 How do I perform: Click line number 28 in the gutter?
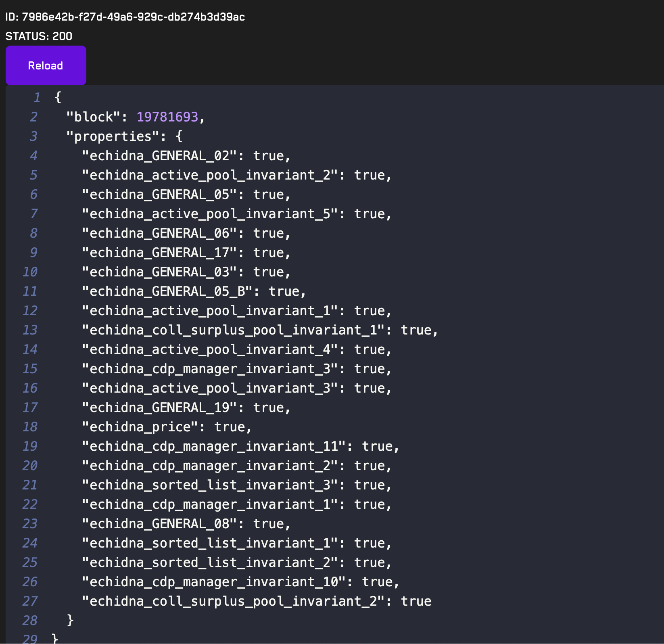point(30,621)
